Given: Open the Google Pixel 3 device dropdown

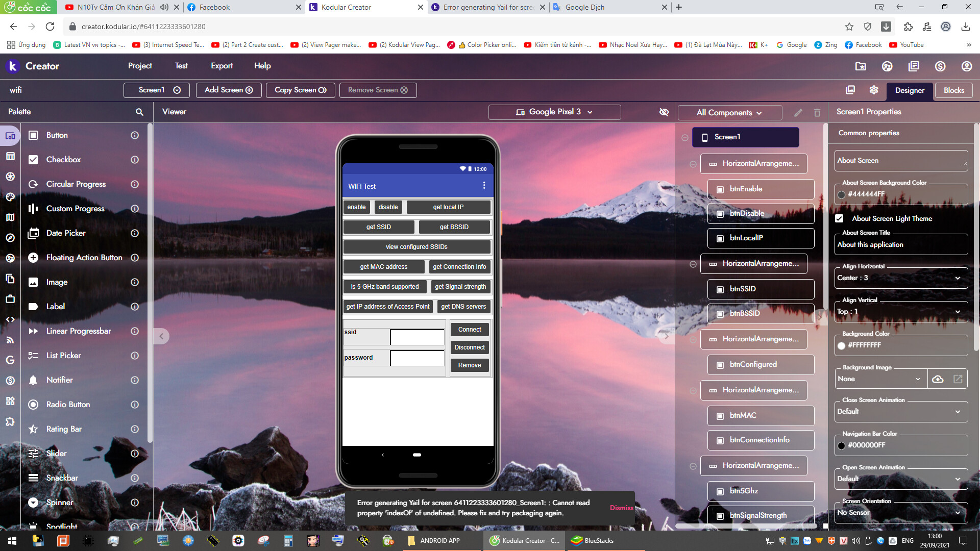Looking at the screenshot, I should (x=555, y=112).
